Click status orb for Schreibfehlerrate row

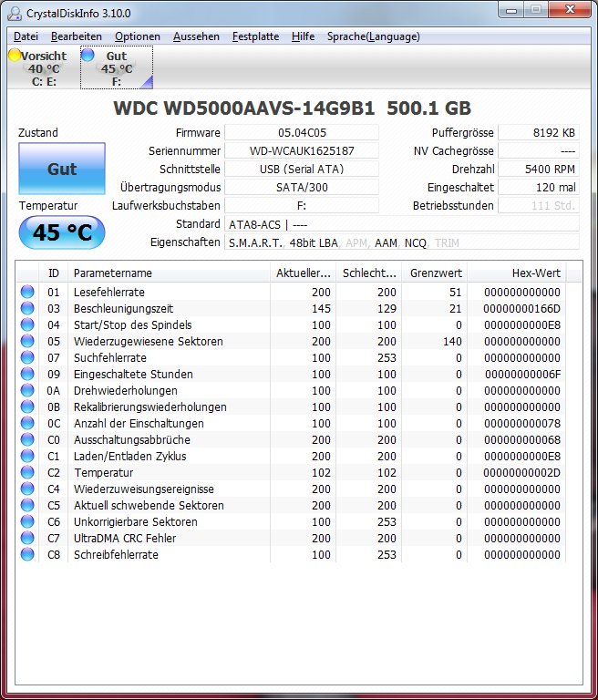point(27,554)
